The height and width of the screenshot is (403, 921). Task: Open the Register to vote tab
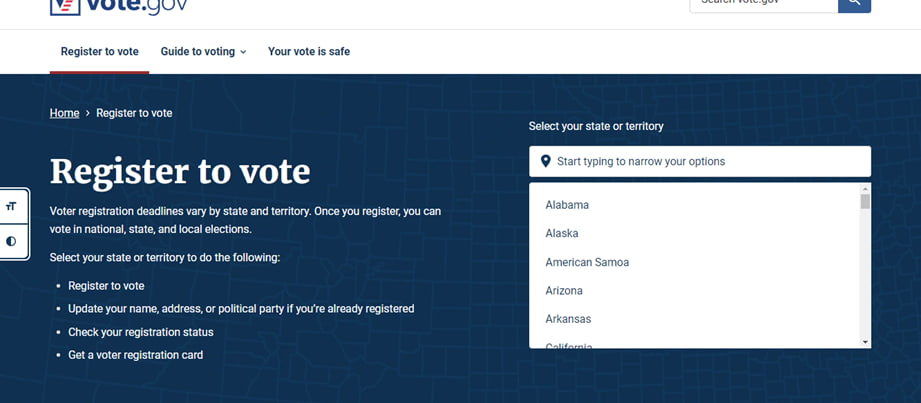pos(100,52)
